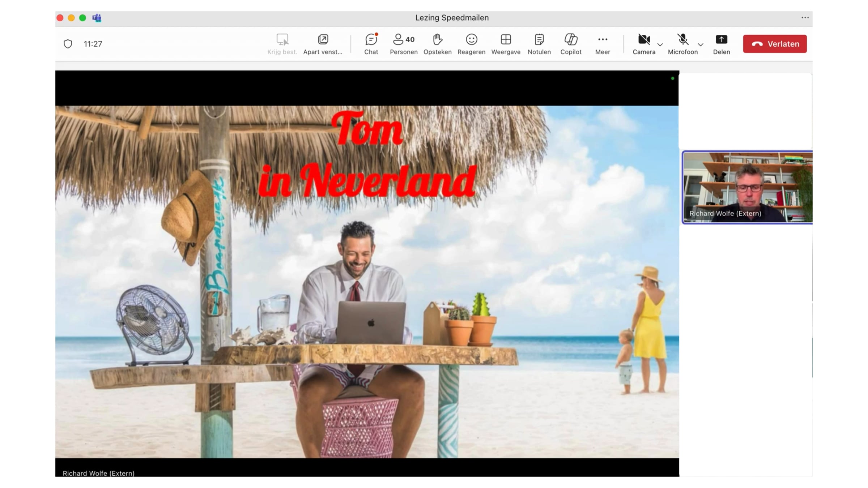This screenshot has height=488, width=868.
Task: Select Richard Wolfe's video thumbnail
Action: pos(747,187)
